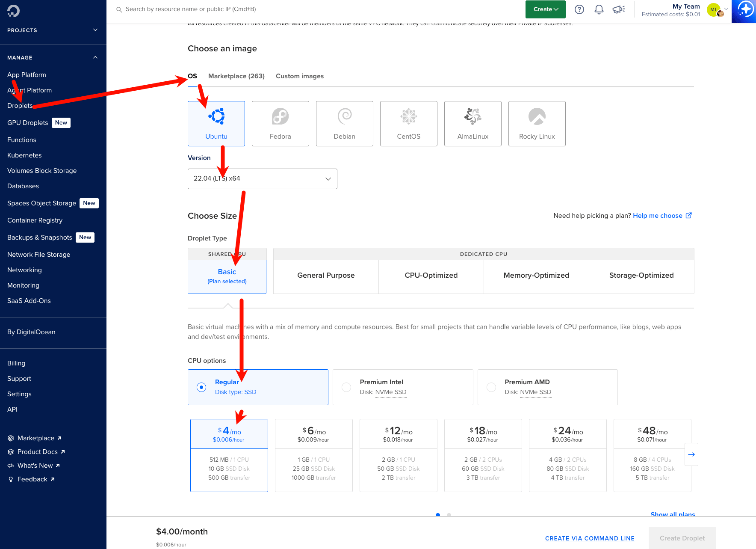Viewport: 756px width, 549px height.
Task: Switch to the OS image tab
Action: pos(192,76)
